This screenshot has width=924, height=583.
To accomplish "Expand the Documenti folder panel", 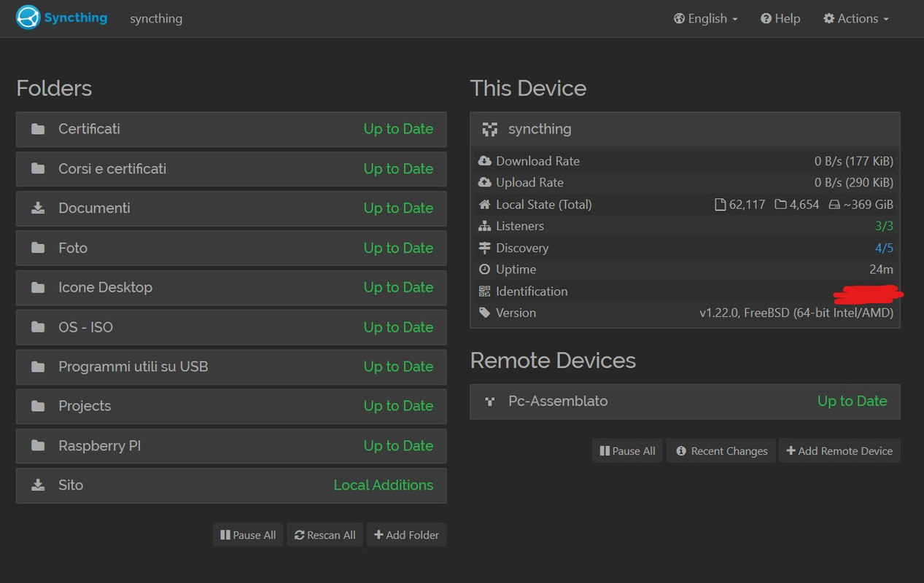I will [x=231, y=208].
